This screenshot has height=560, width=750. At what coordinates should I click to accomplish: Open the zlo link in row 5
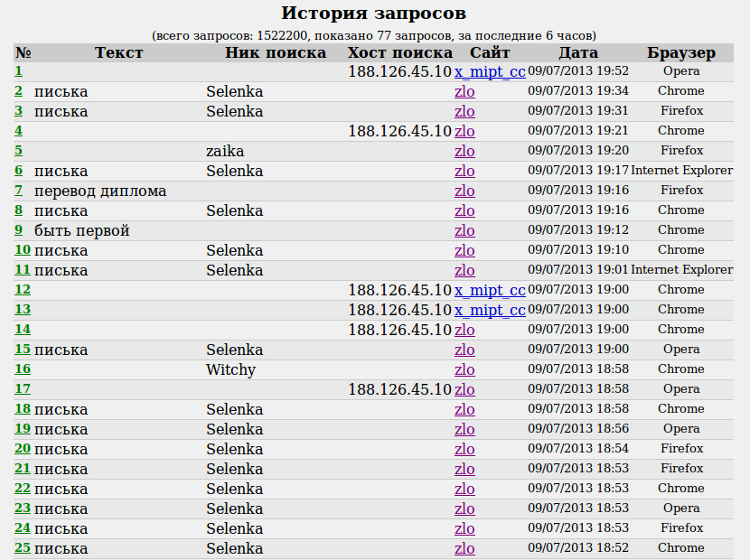pos(464,151)
